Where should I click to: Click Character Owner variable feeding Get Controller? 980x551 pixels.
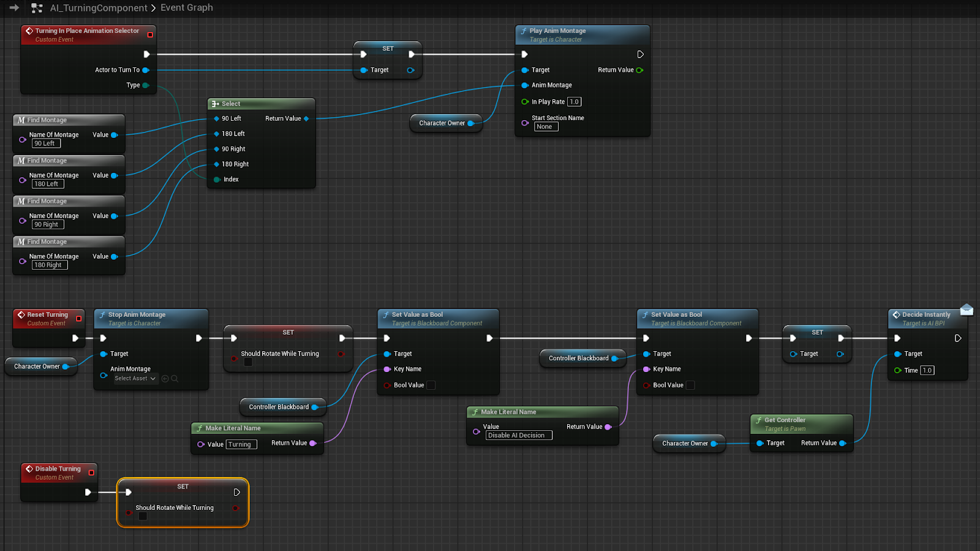tap(689, 443)
